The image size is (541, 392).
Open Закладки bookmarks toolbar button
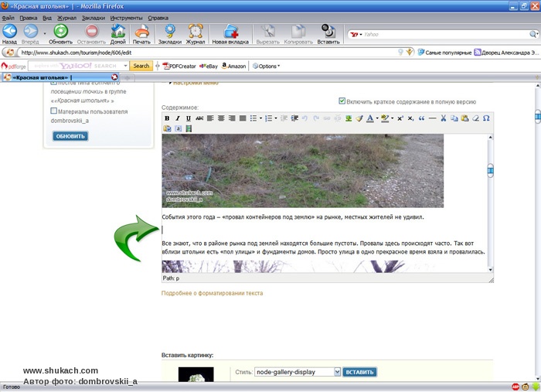(170, 34)
